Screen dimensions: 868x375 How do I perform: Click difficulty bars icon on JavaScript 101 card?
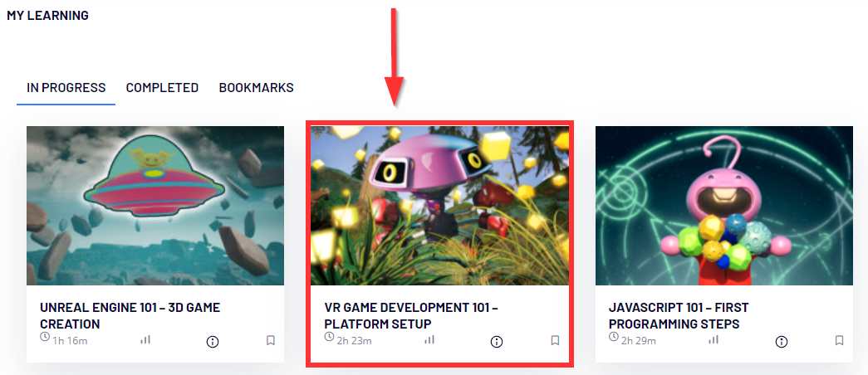point(714,339)
